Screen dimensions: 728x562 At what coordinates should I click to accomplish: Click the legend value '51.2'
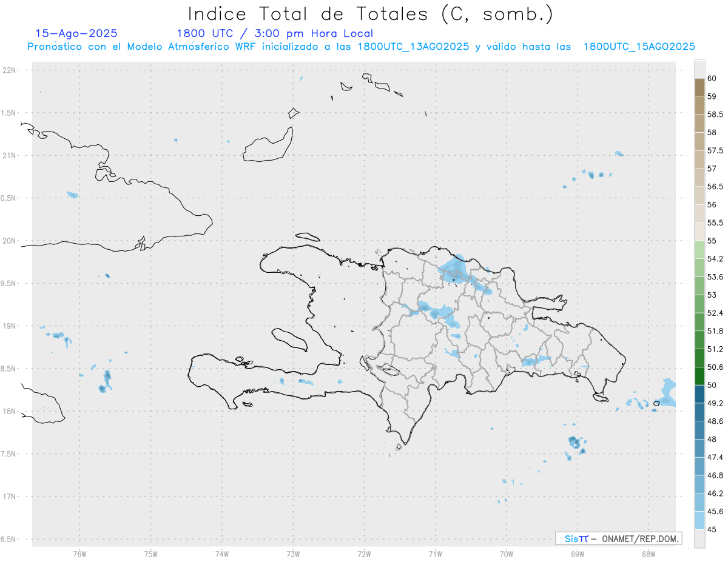pyautogui.click(x=715, y=349)
